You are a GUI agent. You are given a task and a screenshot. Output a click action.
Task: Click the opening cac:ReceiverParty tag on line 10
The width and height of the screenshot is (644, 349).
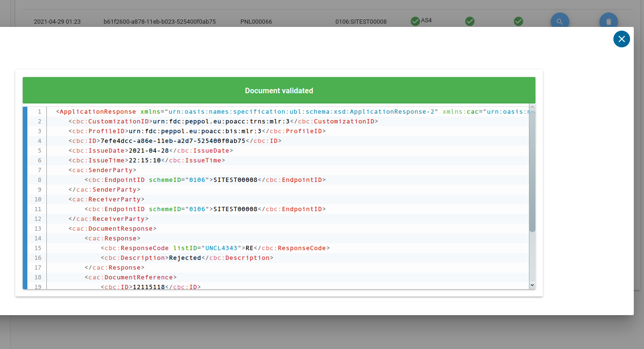[107, 200]
